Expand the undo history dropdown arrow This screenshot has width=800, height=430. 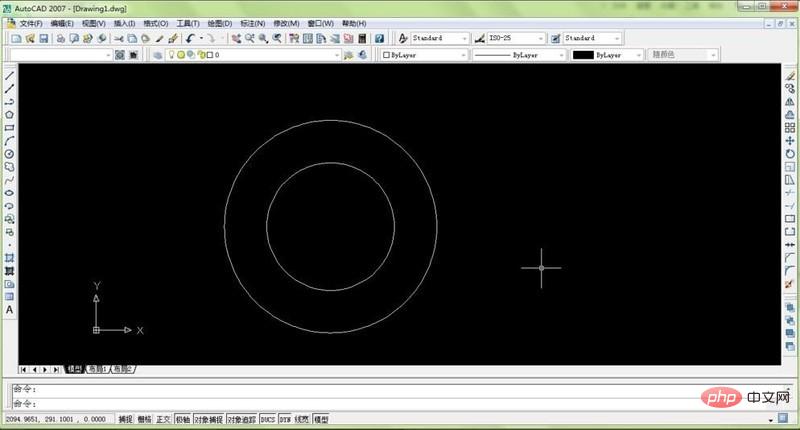click(x=201, y=38)
